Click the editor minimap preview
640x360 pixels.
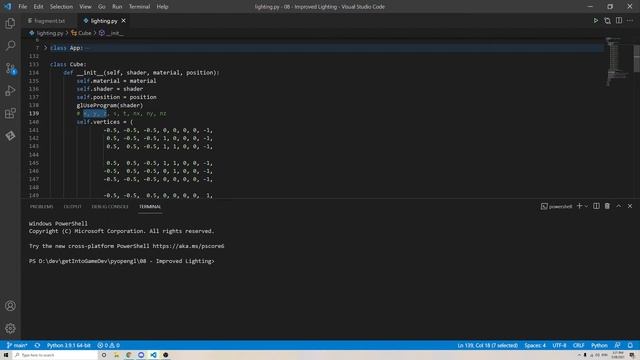pos(616,61)
